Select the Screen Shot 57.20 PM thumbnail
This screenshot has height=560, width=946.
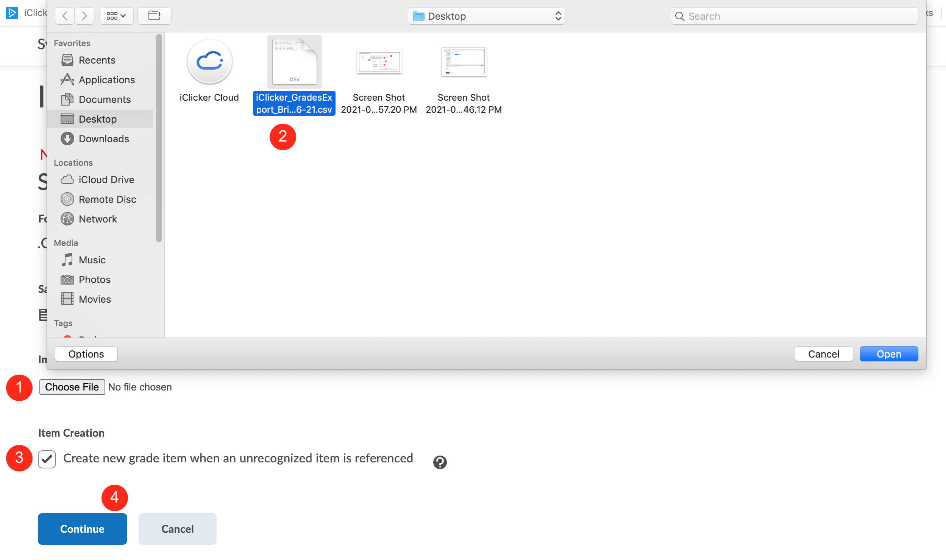[379, 62]
